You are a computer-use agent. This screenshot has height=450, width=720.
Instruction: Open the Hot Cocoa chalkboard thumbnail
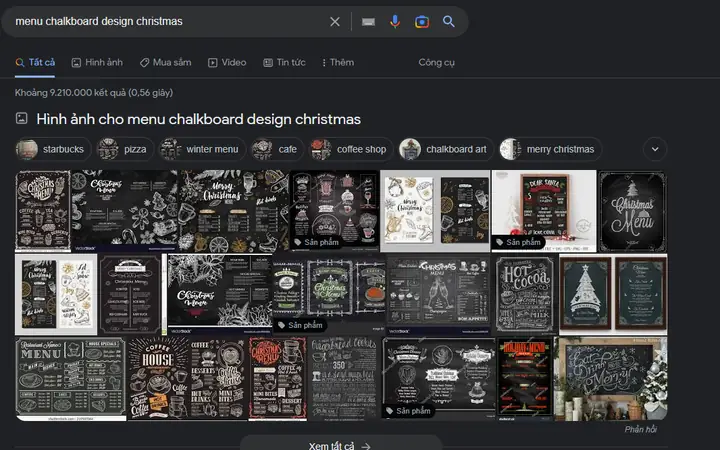525,293
